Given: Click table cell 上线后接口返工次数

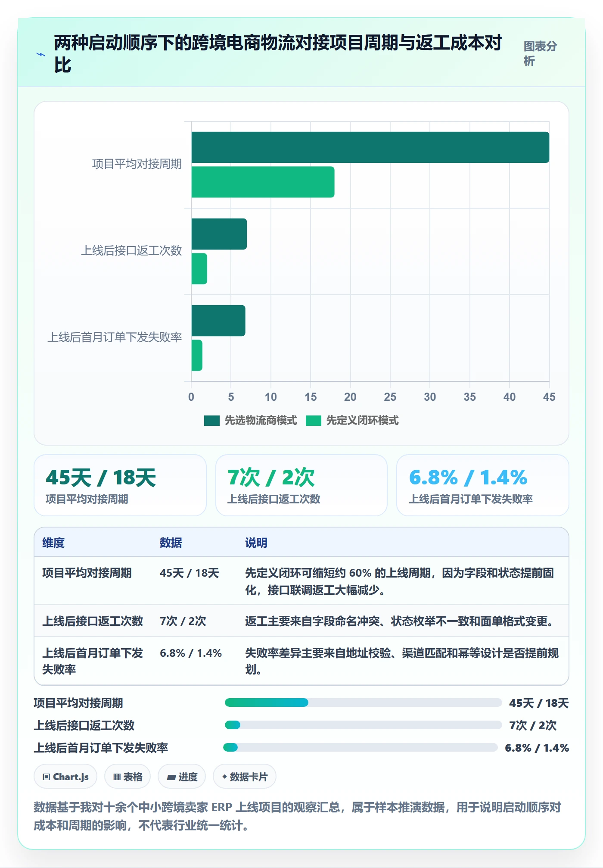Looking at the screenshot, I should [93, 621].
